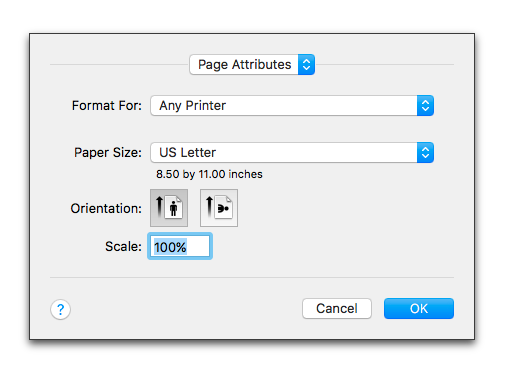505x372 pixels.
Task: Open help with question mark button
Action: click(60, 310)
